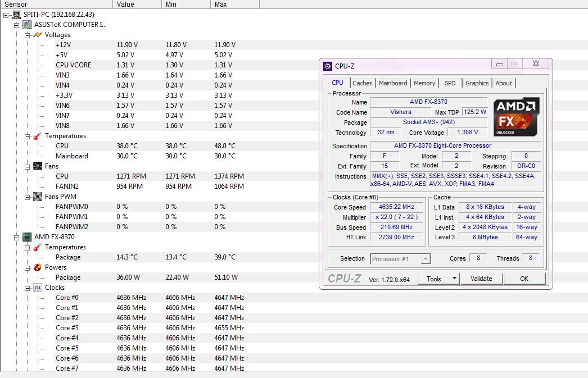
Task: Collapse the ASUSTeK COMPUTER node
Action: click(x=16, y=25)
